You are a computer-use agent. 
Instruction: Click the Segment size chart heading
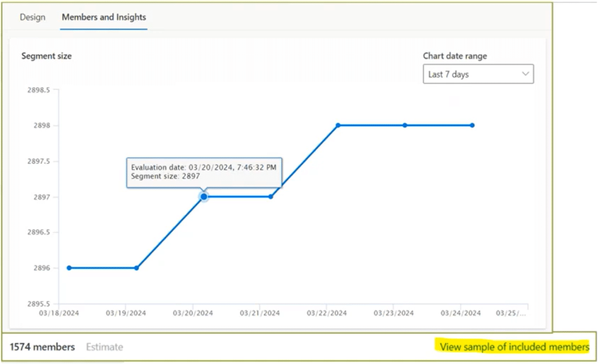(46, 56)
